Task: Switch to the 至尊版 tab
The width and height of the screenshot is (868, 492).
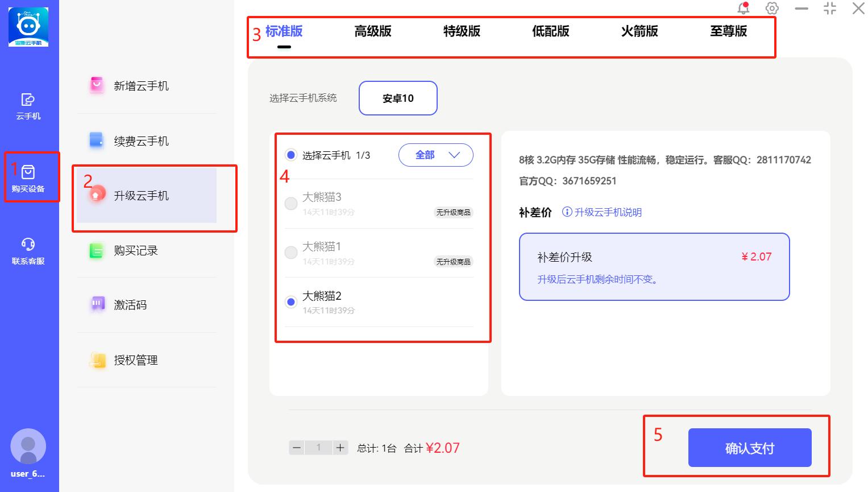Action: 728,32
